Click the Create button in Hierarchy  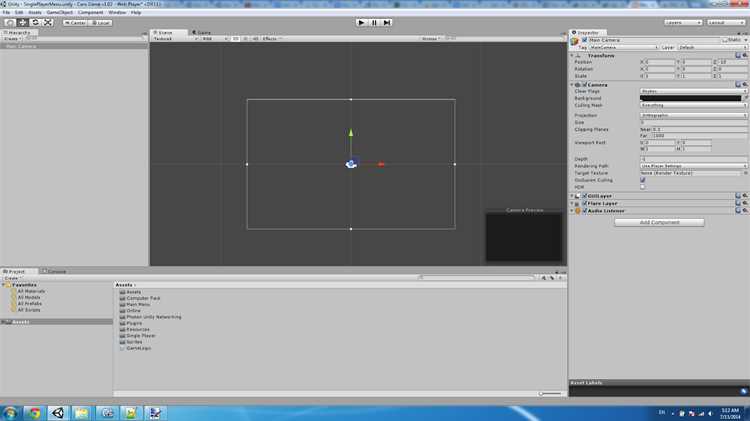tap(12, 39)
